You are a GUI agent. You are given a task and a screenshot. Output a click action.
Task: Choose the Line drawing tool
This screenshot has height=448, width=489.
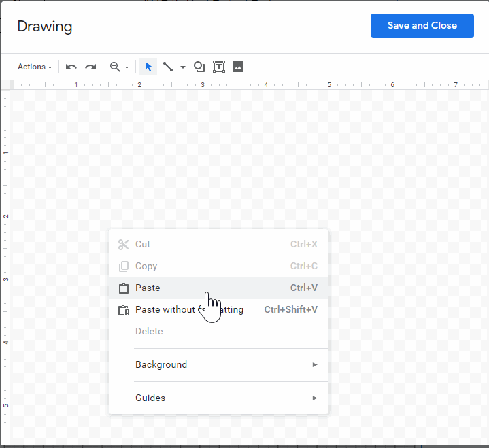point(168,67)
